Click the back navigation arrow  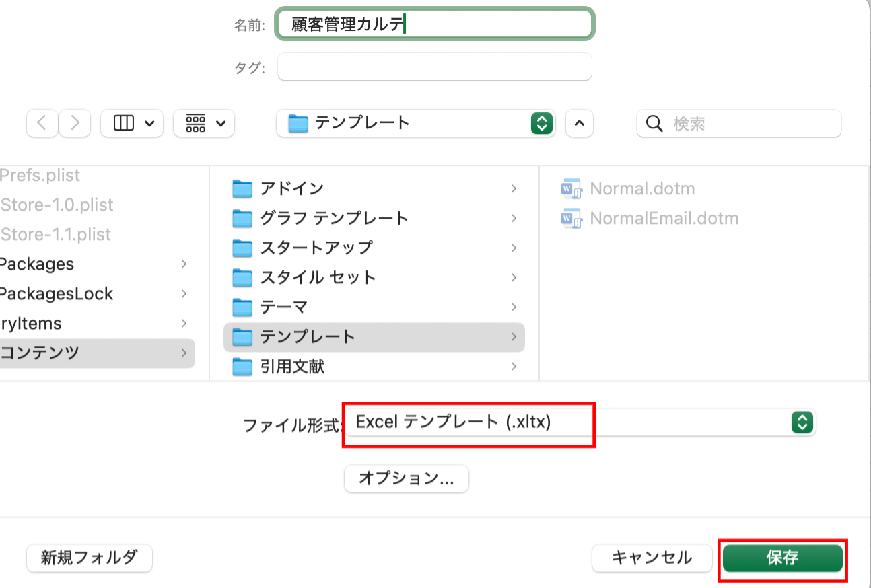click(42, 123)
